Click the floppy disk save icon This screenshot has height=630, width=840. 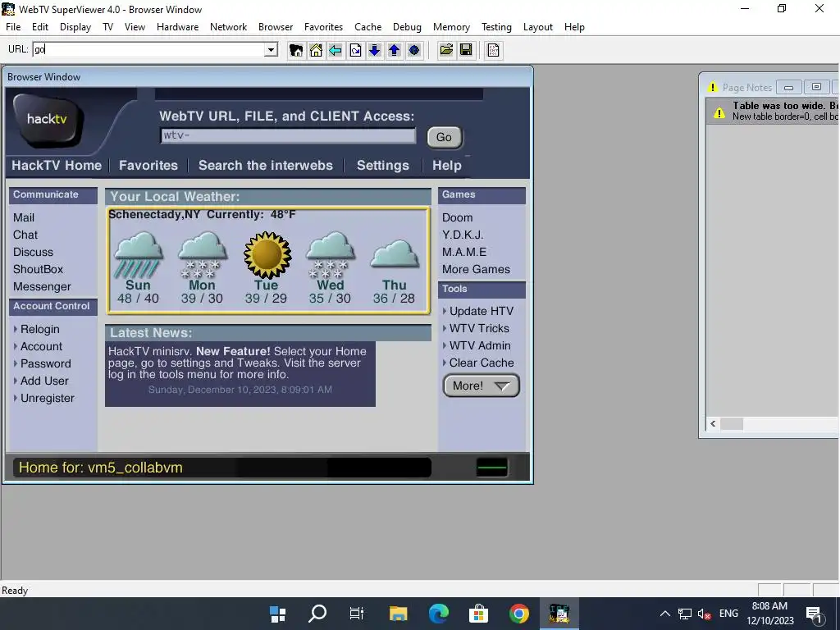coord(466,50)
